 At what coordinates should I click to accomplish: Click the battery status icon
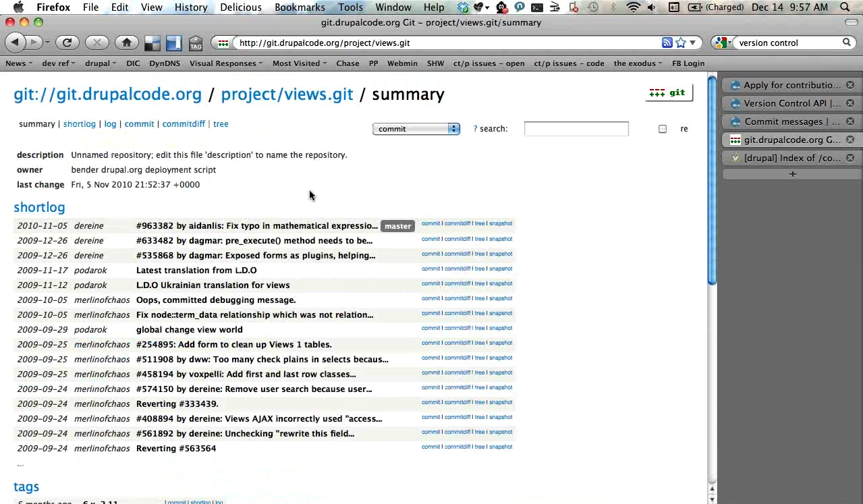pos(694,7)
